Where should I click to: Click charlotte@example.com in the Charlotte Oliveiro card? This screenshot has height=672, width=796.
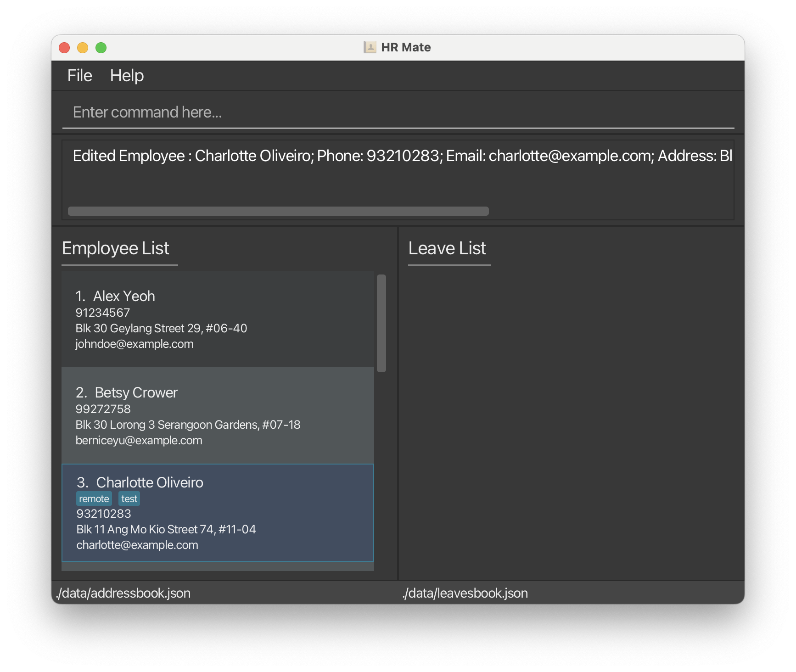point(137,545)
